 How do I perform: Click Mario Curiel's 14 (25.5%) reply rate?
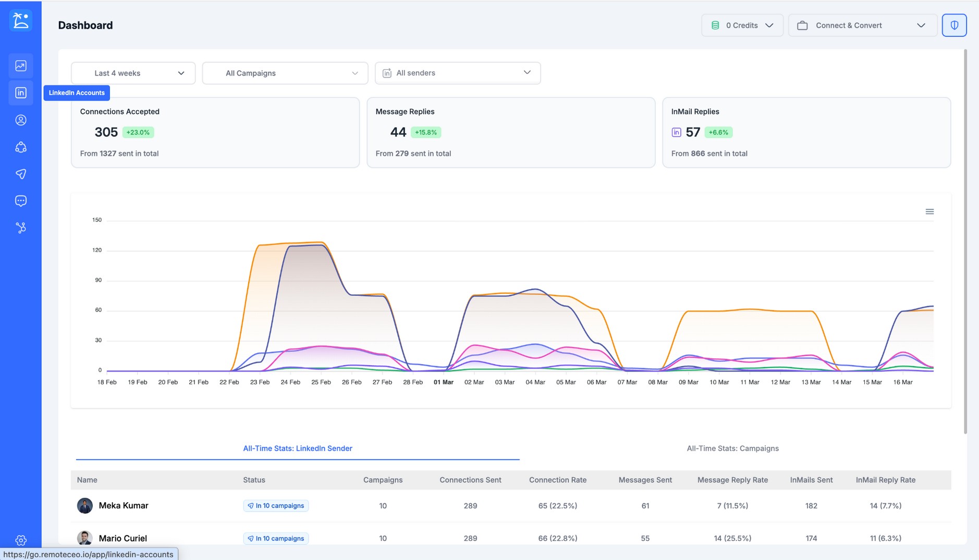point(732,538)
